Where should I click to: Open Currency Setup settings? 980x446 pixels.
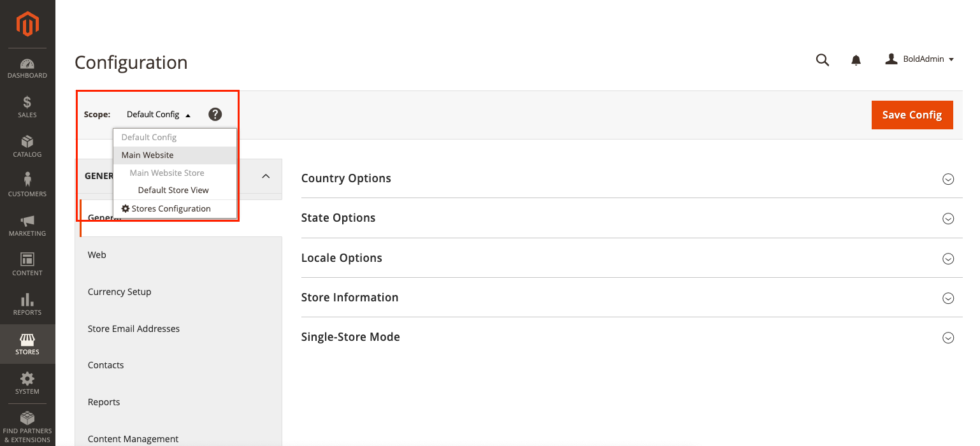pyautogui.click(x=119, y=291)
